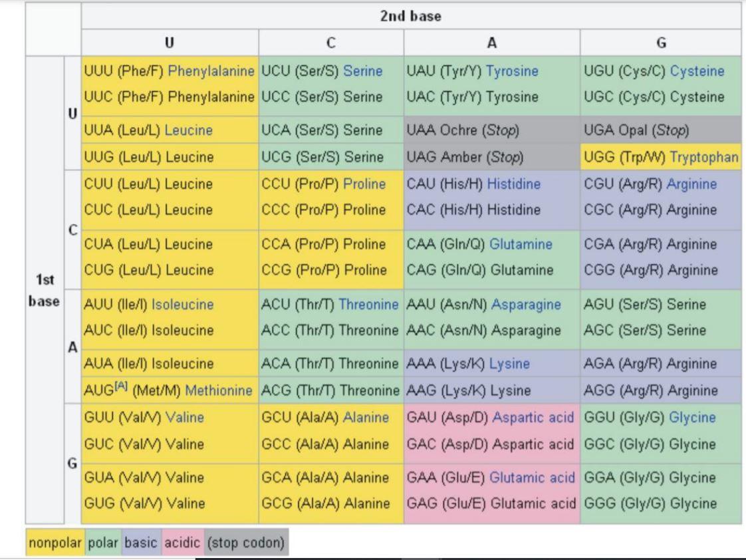Select the polar green legend swatch
Viewport: 746px width, 560px height.
[x=103, y=543]
